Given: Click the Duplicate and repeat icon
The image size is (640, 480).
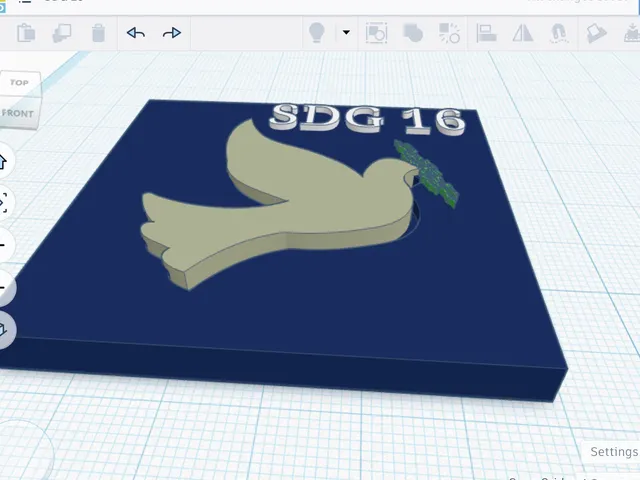Looking at the screenshot, I should (62, 33).
